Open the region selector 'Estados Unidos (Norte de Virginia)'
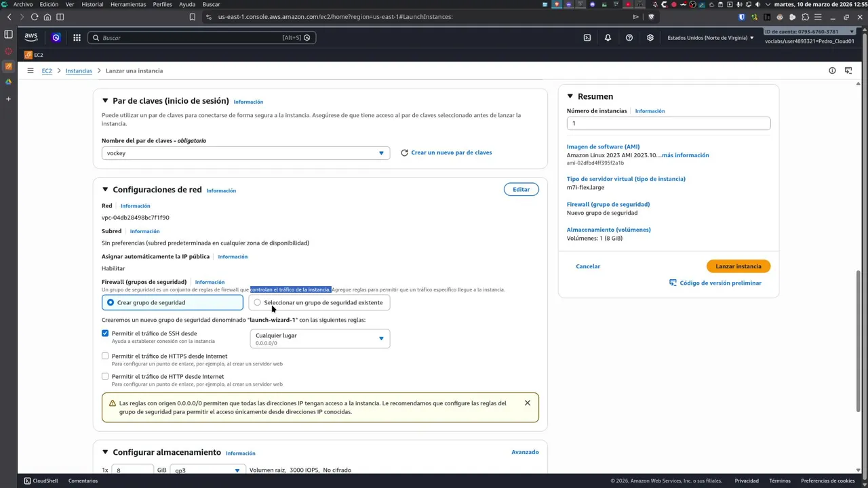 click(711, 38)
